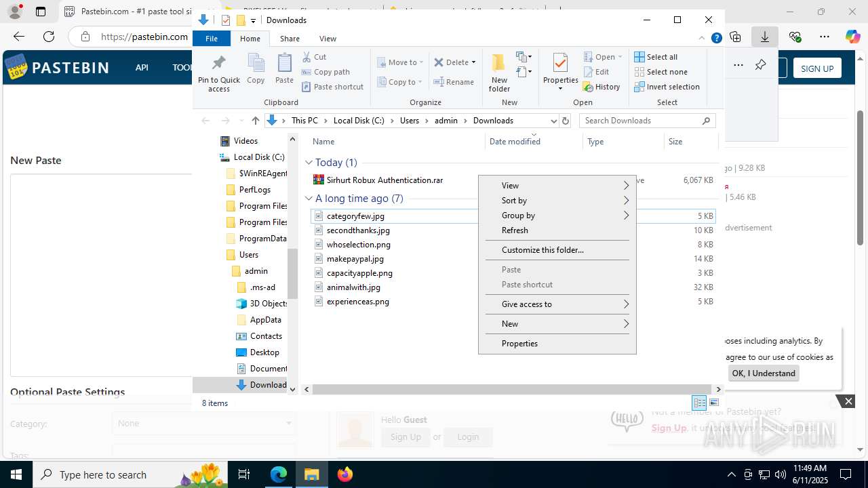Image resolution: width=868 pixels, height=488 pixels.
Task: Click Properties in context menu
Action: coord(557,344)
